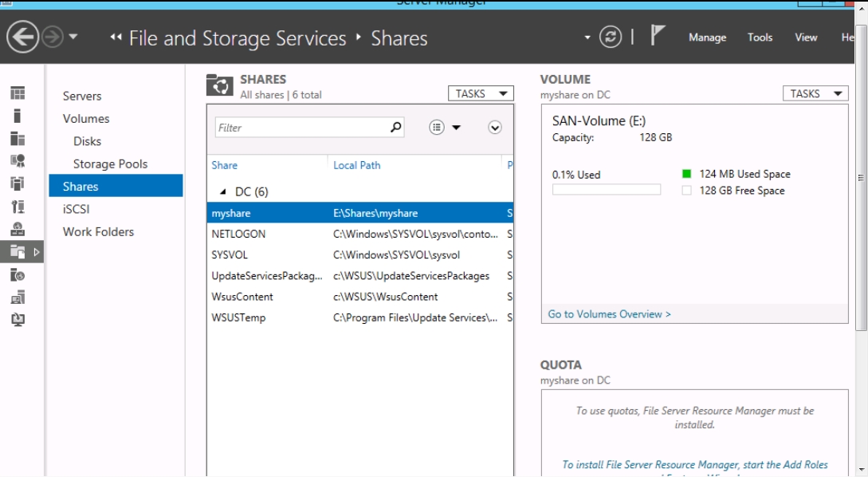The width and height of the screenshot is (868, 477).
Task: Click the magnifier search icon in Filter box
Action: (x=395, y=128)
